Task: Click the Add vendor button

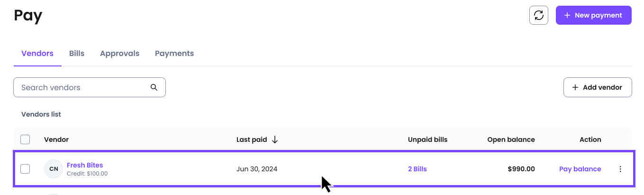Action: coord(598,87)
